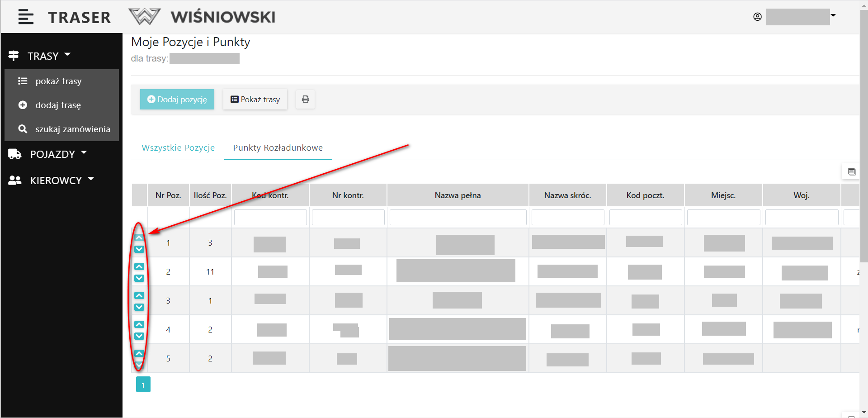The width and height of the screenshot is (868, 418).
Task: Toggle the hamburger sidebar menu
Action: [26, 17]
